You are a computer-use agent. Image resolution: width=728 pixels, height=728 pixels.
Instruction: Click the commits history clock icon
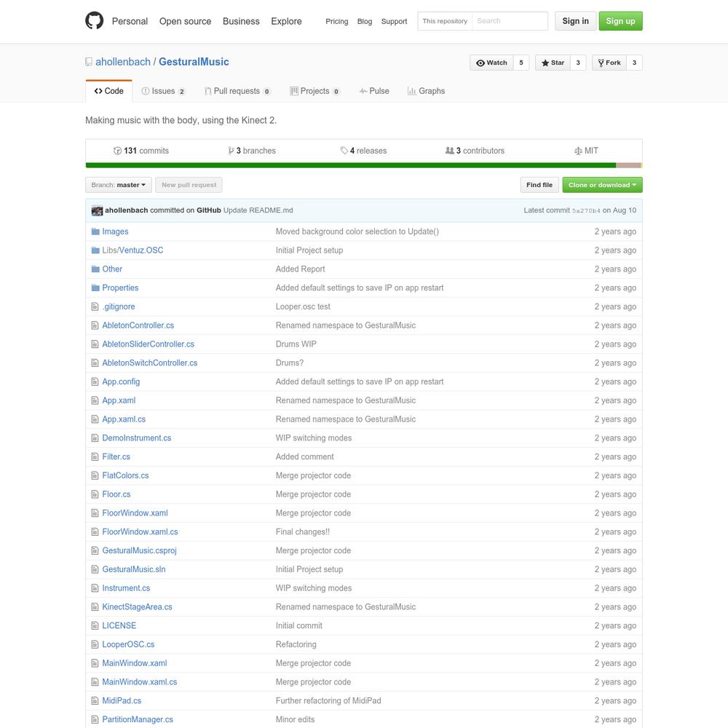[117, 151]
